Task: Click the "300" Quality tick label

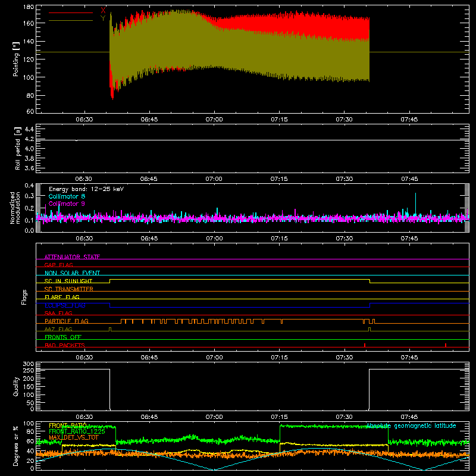Action: [29, 364]
